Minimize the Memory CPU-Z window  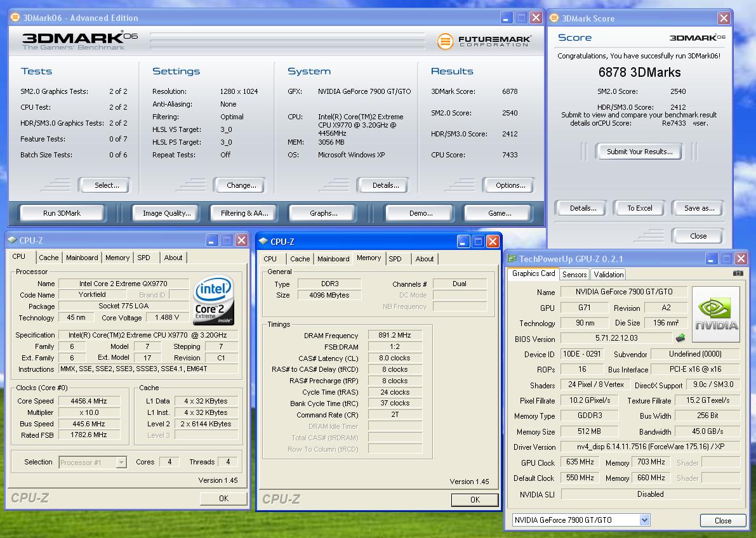pos(463,241)
